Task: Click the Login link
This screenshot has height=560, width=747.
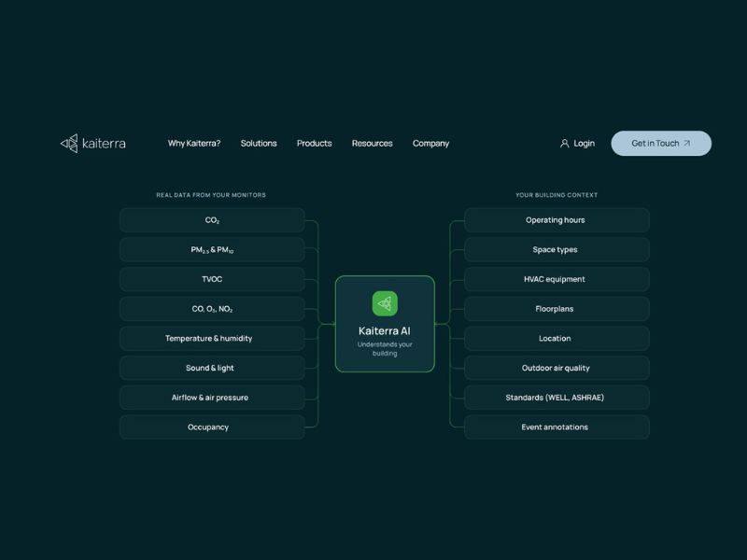Action: click(577, 144)
